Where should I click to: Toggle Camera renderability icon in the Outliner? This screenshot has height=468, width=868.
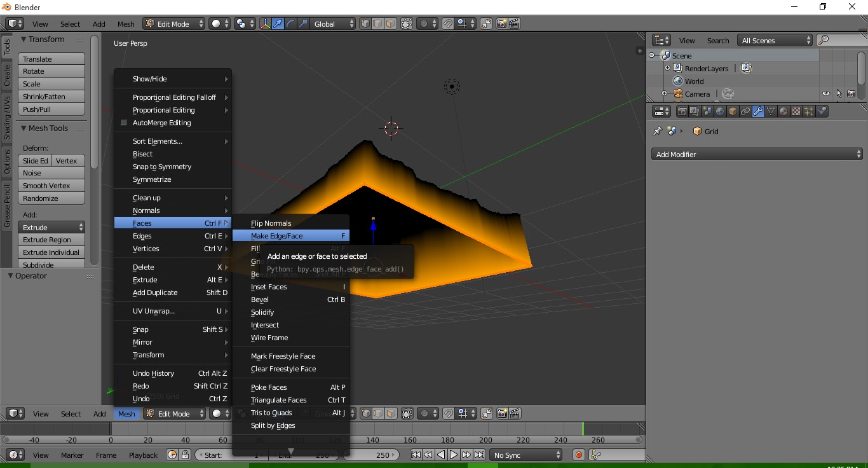coord(851,93)
